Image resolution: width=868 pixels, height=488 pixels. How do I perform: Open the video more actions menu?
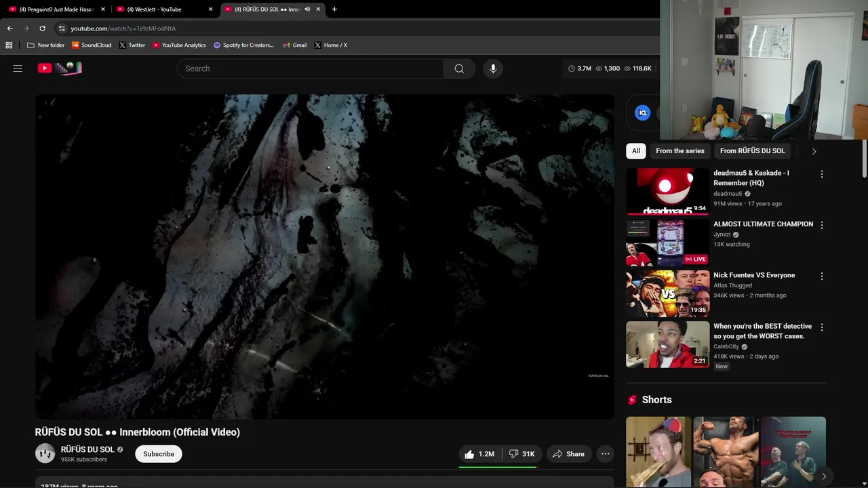pos(605,454)
